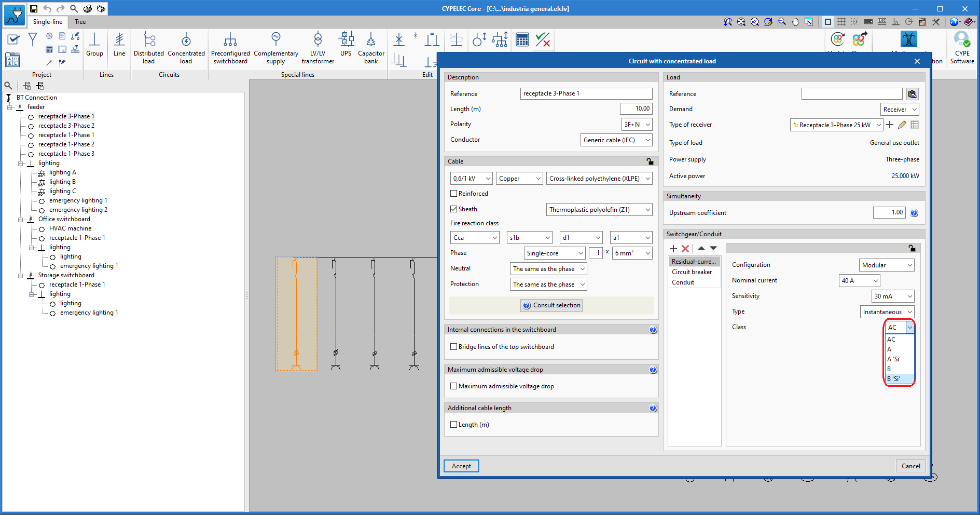Enable Maximum admissible voltage drop
Image resolution: width=980 pixels, height=515 pixels.
[454, 386]
